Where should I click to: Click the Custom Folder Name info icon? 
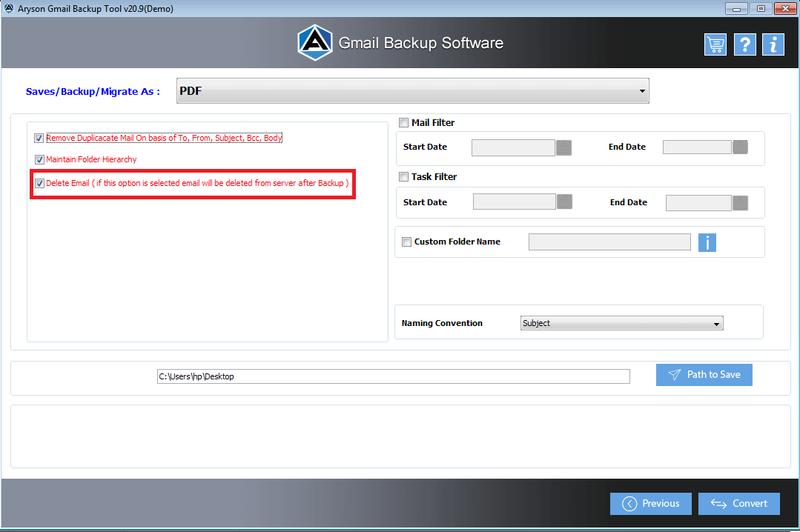[707, 242]
